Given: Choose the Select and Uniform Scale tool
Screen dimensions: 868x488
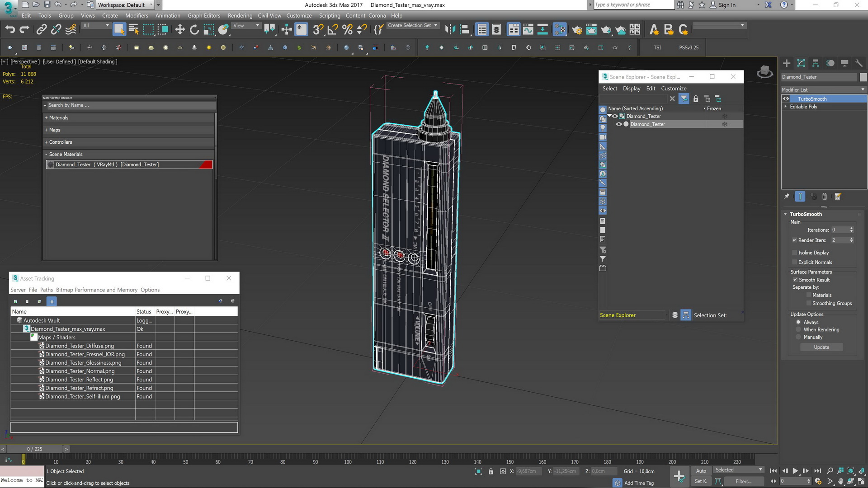Looking at the screenshot, I should [x=209, y=30].
